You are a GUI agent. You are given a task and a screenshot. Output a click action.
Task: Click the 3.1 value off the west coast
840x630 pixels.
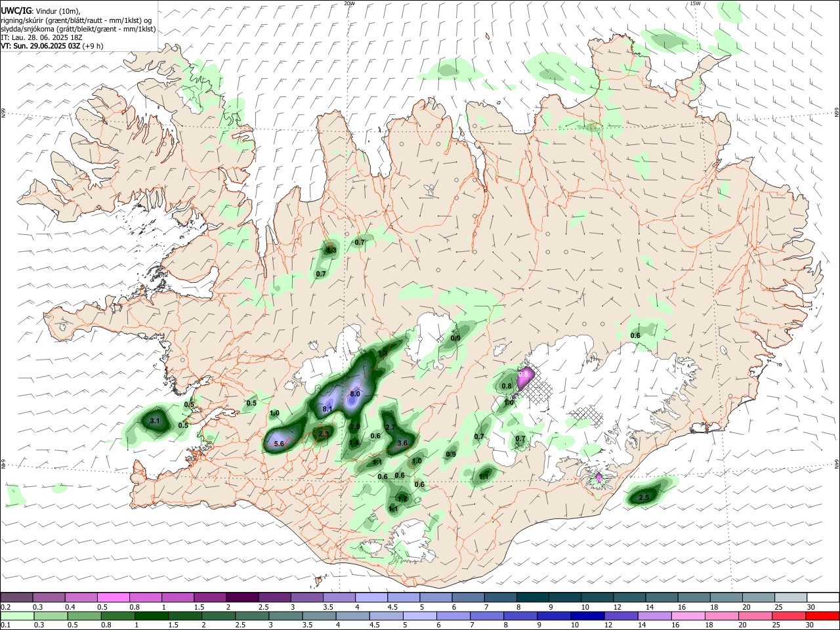click(x=155, y=421)
